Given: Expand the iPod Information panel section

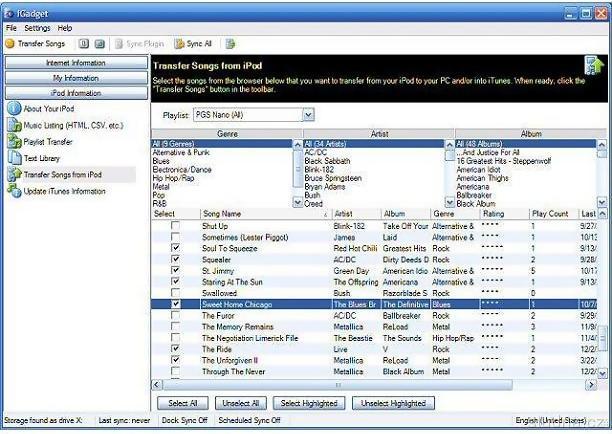Looking at the screenshot, I should (69, 92).
